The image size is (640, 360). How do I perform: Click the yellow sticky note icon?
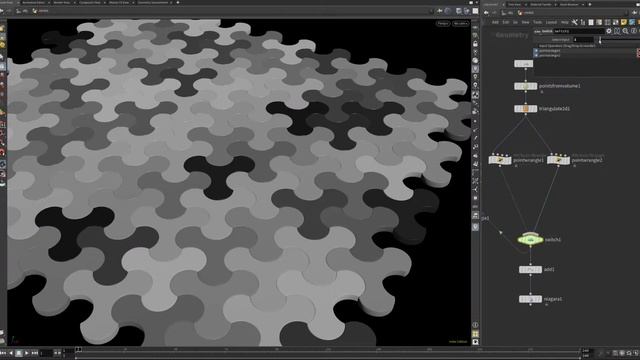pyautogui.click(x=624, y=22)
